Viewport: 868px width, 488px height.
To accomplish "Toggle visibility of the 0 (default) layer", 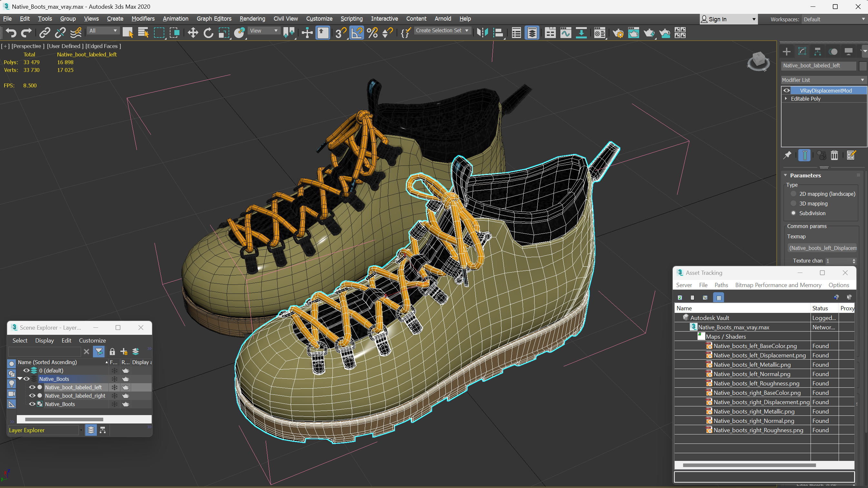I will [26, 371].
